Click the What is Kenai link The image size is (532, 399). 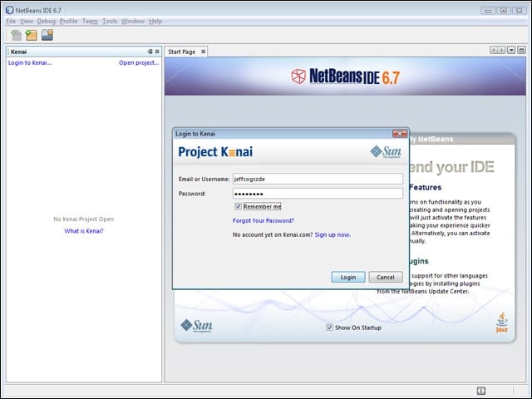pyautogui.click(x=84, y=231)
